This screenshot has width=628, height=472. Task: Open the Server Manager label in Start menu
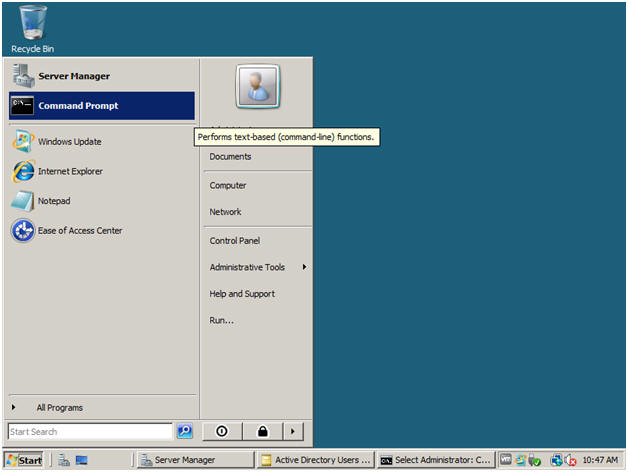click(x=74, y=76)
